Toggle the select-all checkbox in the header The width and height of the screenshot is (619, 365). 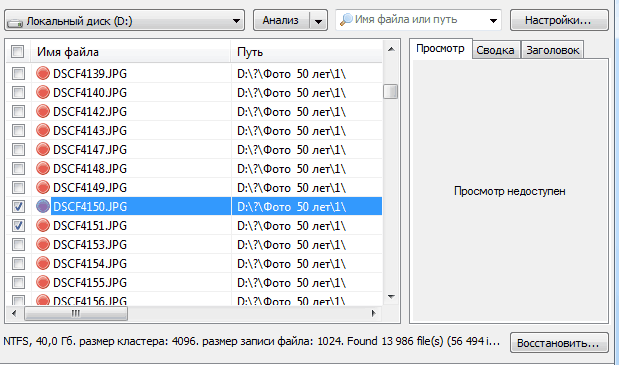(x=17, y=51)
